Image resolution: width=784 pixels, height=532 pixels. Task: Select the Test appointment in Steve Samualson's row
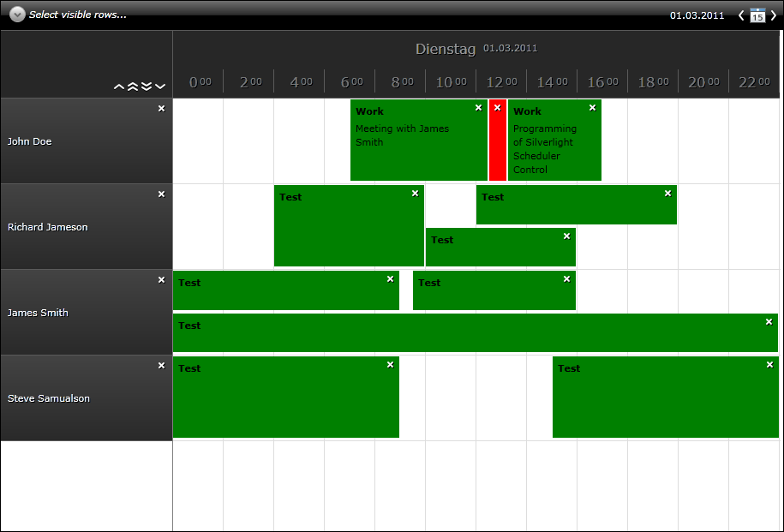pyautogui.click(x=285, y=398)
